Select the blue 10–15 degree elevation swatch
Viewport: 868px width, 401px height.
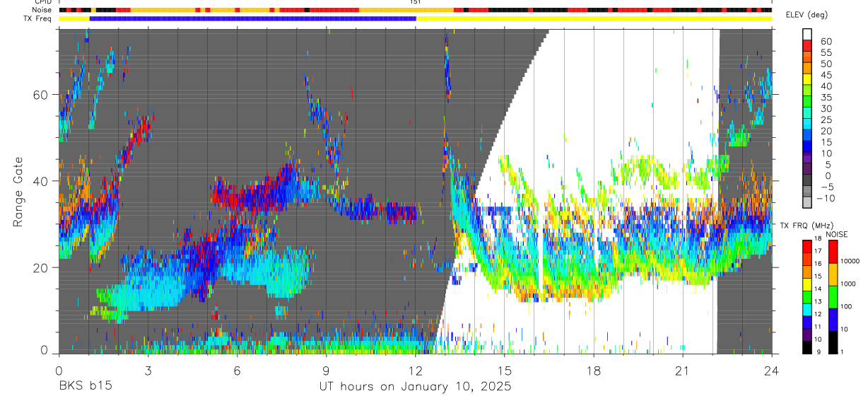click(x=807, y=148)
